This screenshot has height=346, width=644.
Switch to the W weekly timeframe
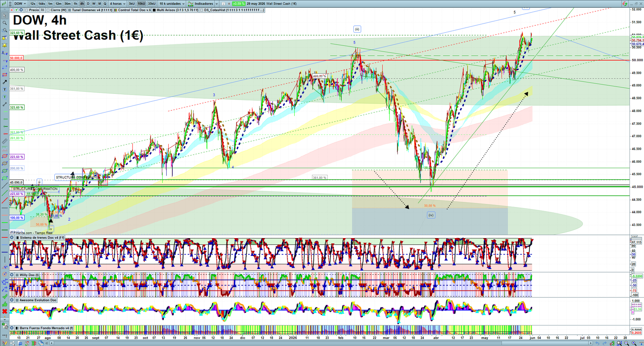(94, 4)
